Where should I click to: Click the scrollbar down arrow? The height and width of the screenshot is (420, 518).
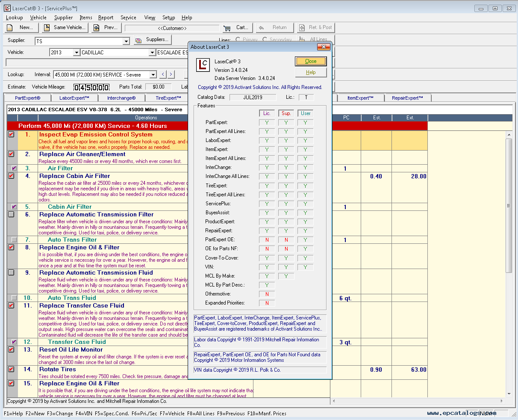(x=509, y=394)
